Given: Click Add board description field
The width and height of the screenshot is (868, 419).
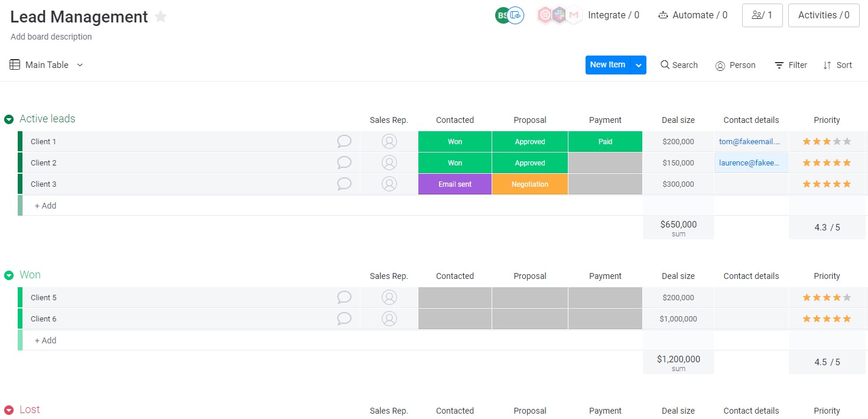Looking at the screenshot, I should pyautogui.click(x=51, y=37).
